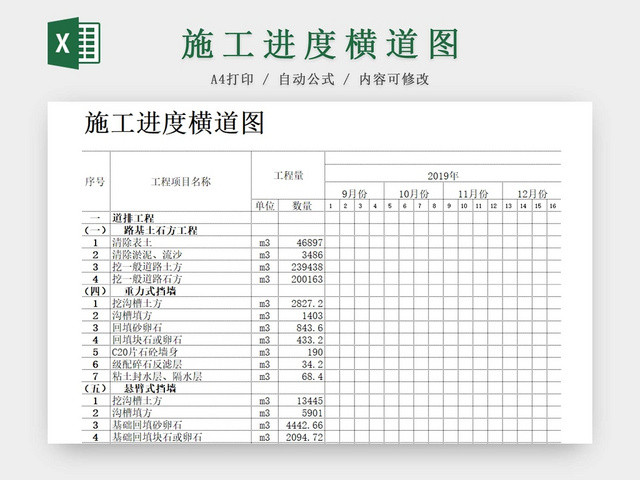The width and height of the screenshot is (640, 480).
Task: Click the (五) section number cell
Action: coord(96,388)
